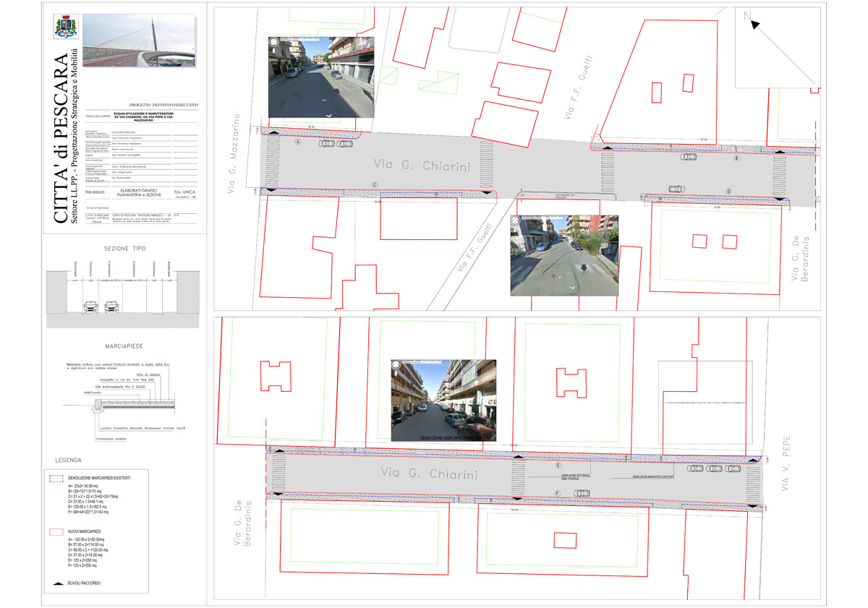Click the SEZIONE TIPO heading
This screenshot has height=608, width=868.
pos(124,248)
